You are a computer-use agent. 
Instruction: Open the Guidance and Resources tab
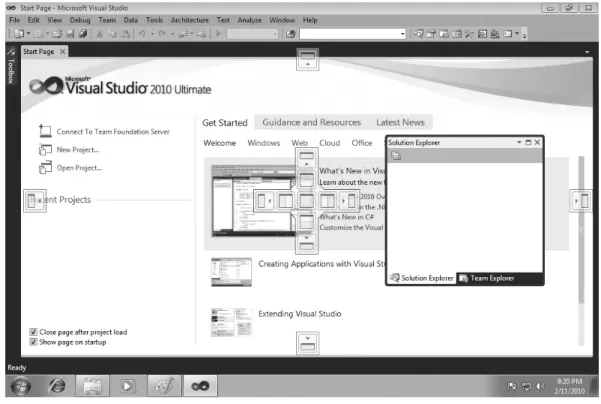(x=311, y=122)
